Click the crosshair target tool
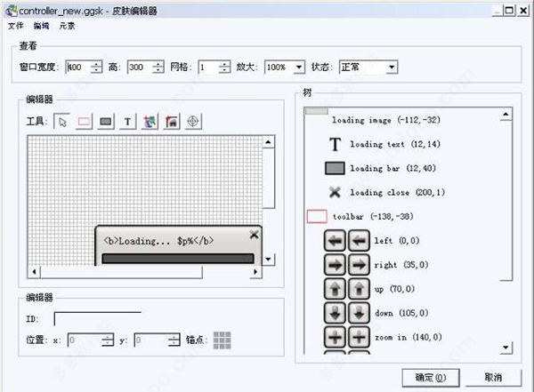The height and width of the screenshot is (392, 534). pyautogui.click(x=192, y=122)
